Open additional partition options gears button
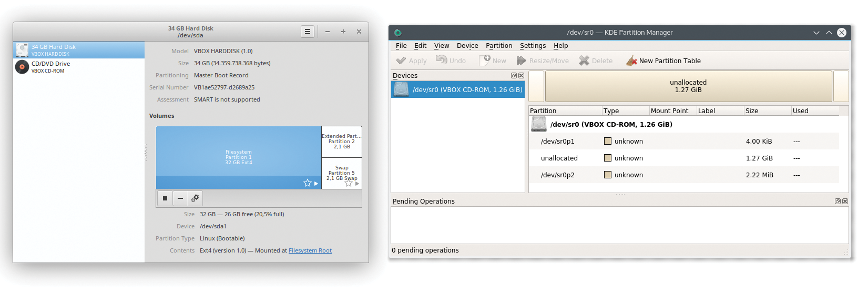 (x=195, y=198)
